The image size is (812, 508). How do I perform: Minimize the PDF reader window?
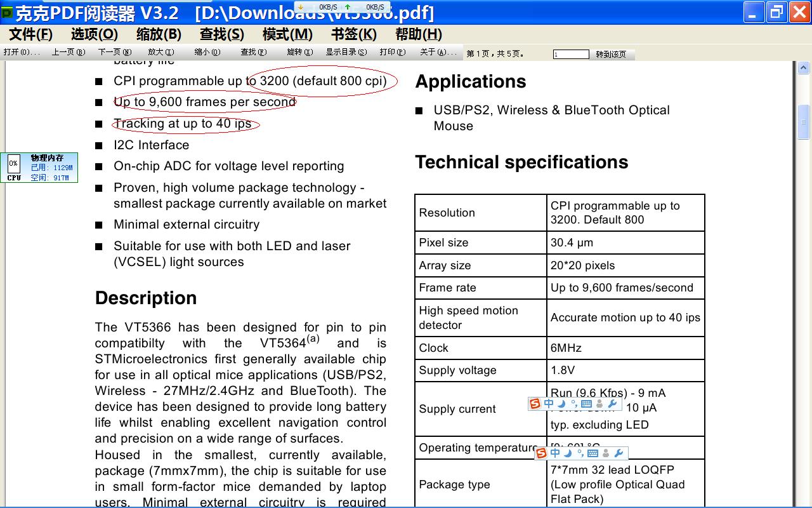click(754, 13)
